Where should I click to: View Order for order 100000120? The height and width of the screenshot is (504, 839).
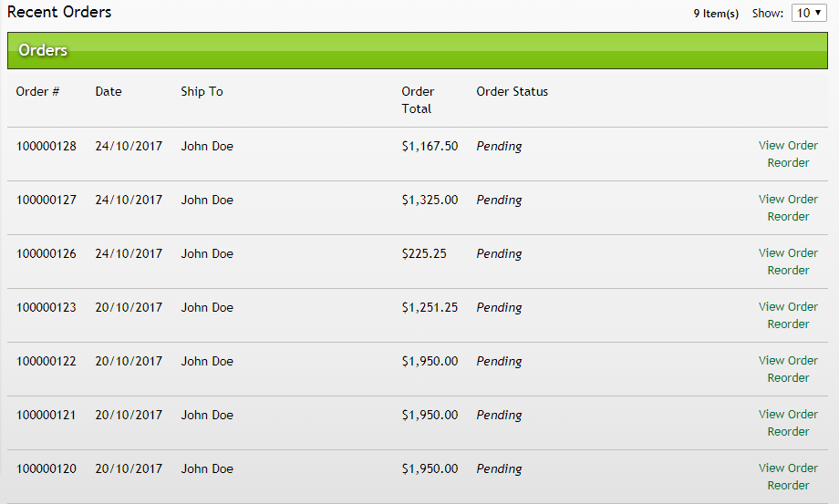click(788, 468)
